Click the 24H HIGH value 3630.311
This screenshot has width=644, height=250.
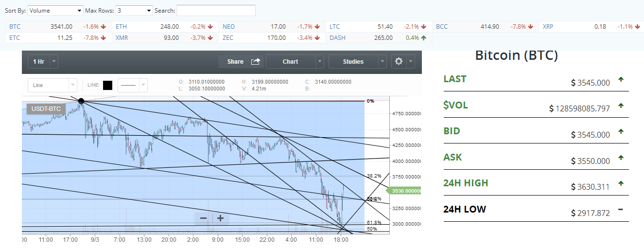(x=593, y=187)
